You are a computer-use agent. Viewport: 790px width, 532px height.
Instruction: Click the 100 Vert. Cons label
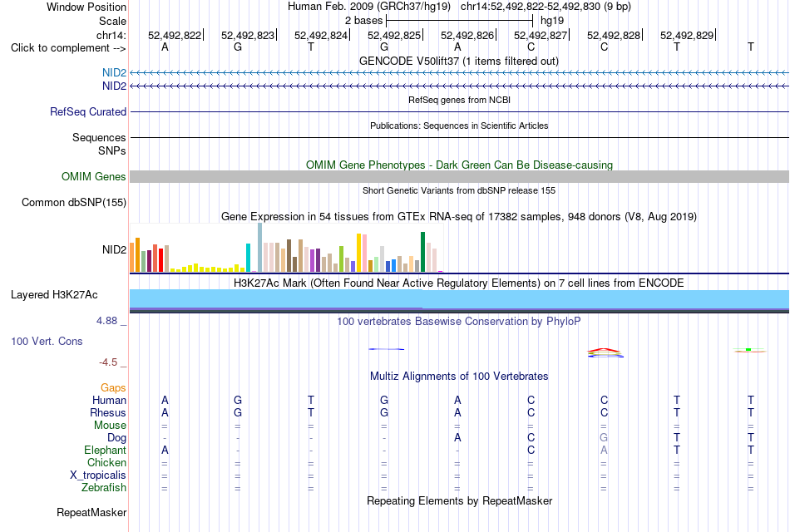coord(47,341)
